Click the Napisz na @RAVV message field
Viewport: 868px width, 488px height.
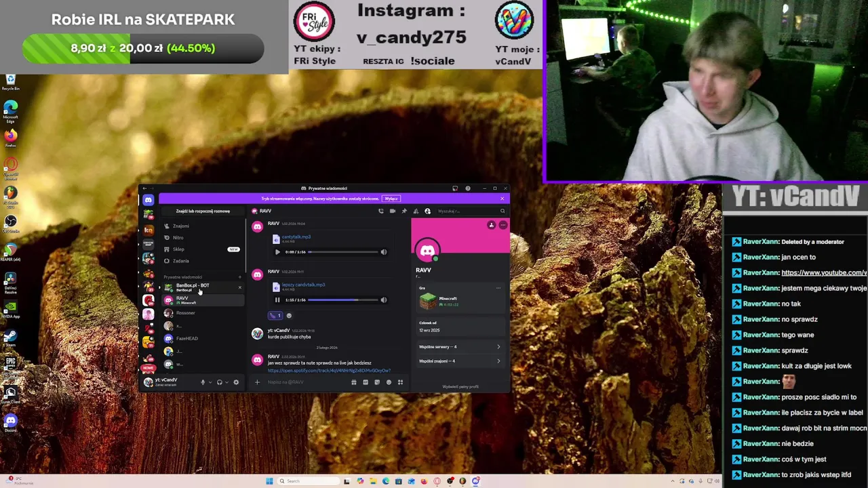click(x=308, y=382)
